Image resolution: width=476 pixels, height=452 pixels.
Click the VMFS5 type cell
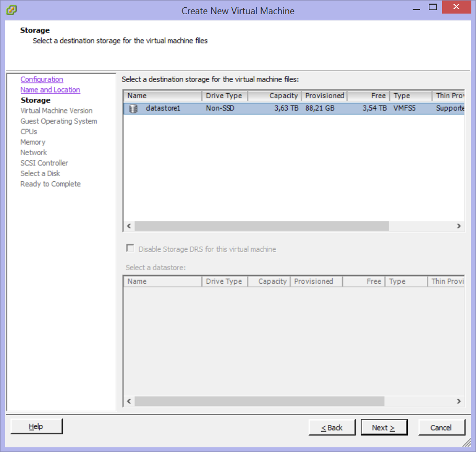pos(404,108)
